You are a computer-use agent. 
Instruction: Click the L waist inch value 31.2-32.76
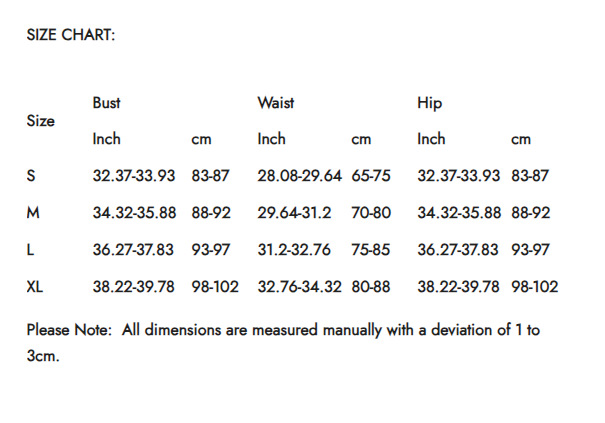pyautogui.click(x=294, y=250)
